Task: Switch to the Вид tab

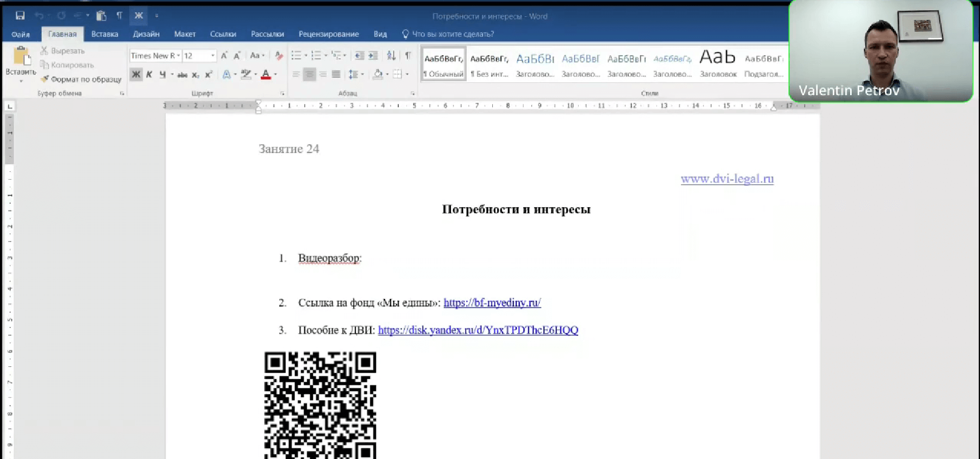Action: 380,34
